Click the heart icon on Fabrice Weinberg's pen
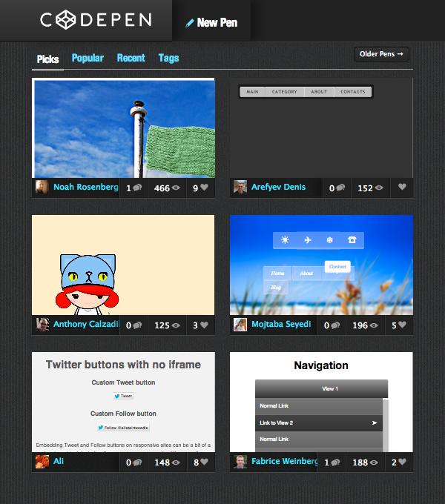Image resolution: width=445 pixels, height=504 pixels. pyautogui.click(x=402, y=462)
